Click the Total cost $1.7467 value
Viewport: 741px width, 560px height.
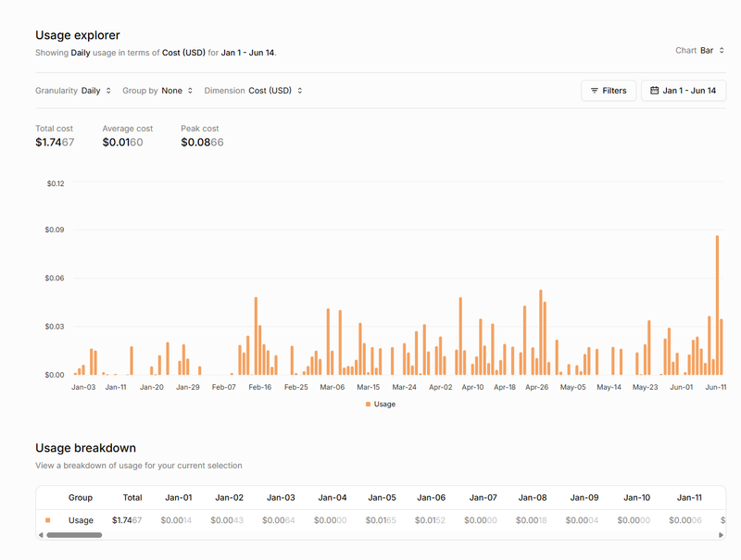(55, 143)
